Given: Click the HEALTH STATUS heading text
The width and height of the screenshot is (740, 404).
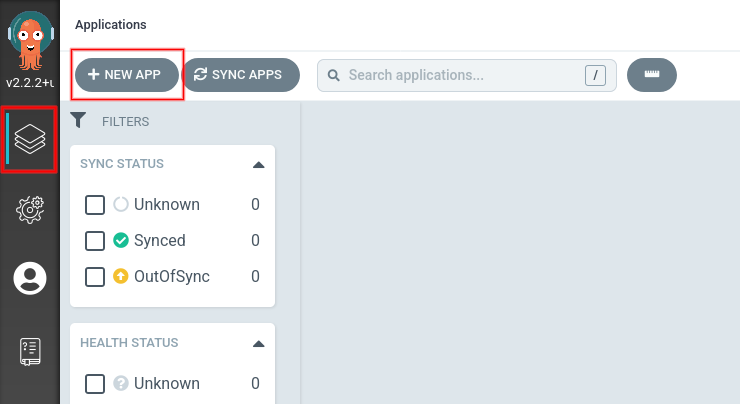Looking at the screenshot, I should pos(129,343).
